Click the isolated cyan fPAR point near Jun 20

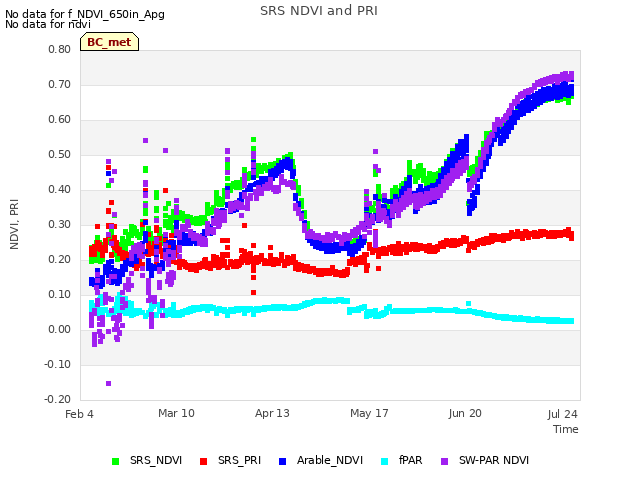469,304
